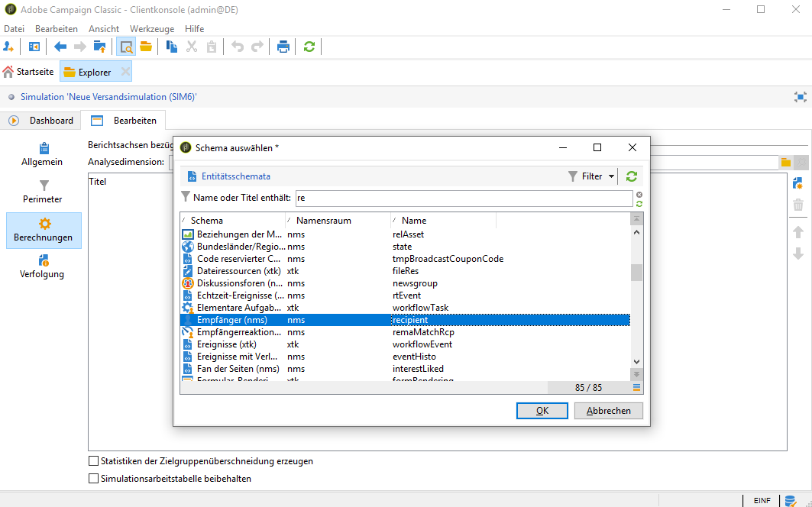Open the Berechnungen section in sidebar
Screen dimensions: 812x507
[44, 231]
